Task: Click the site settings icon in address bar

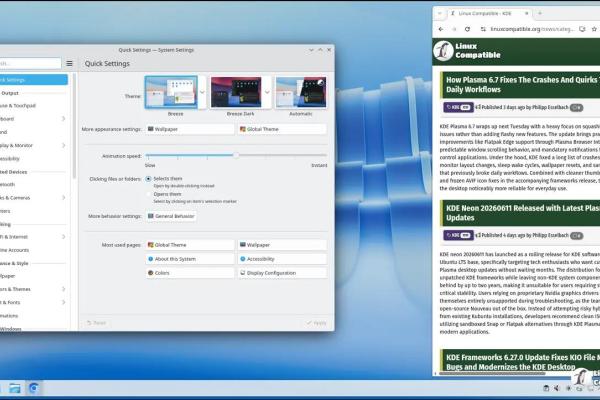Action: [x=483, y=29]
